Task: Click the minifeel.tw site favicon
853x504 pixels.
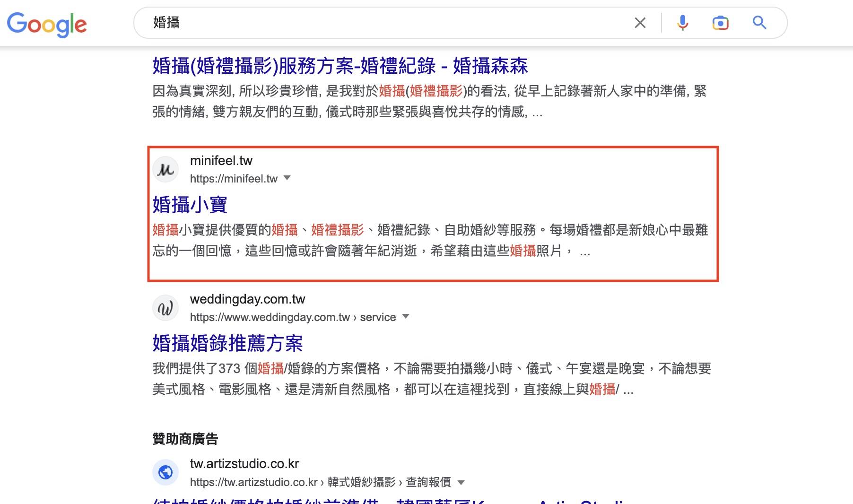Action: (165, 169)
